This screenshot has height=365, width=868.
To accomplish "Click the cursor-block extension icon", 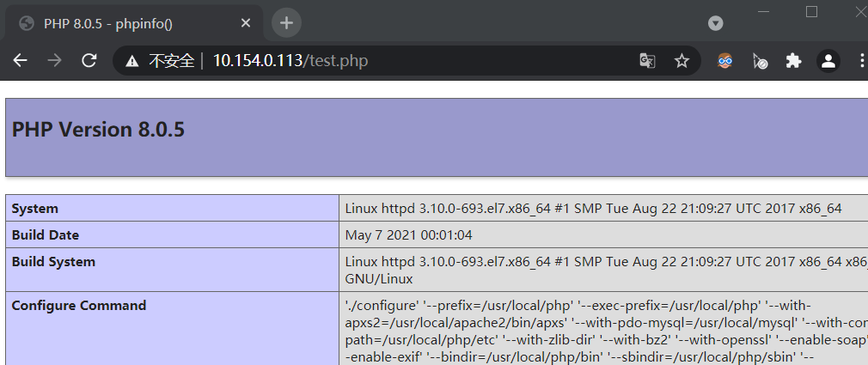I will coord(760,61).
